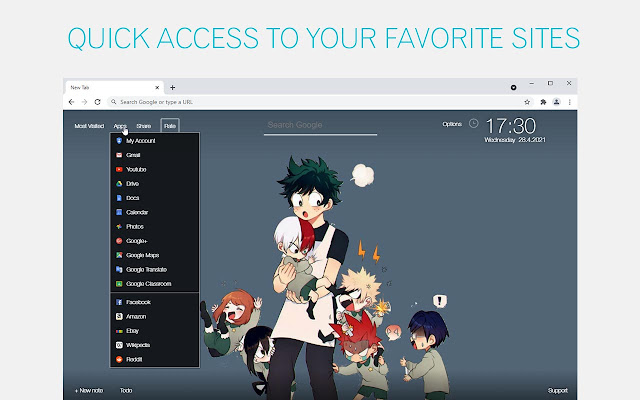Open the Chrome three-dot menu

tap(569, 102)
